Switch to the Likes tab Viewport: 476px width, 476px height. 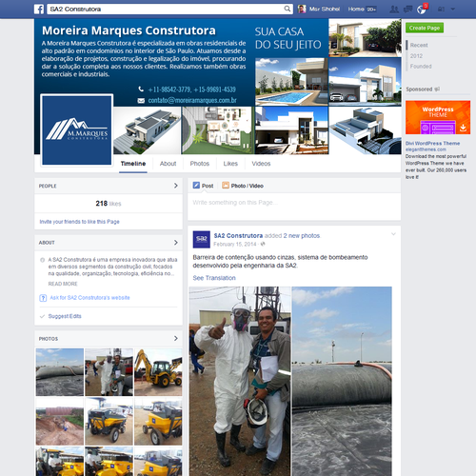[230, 164]
